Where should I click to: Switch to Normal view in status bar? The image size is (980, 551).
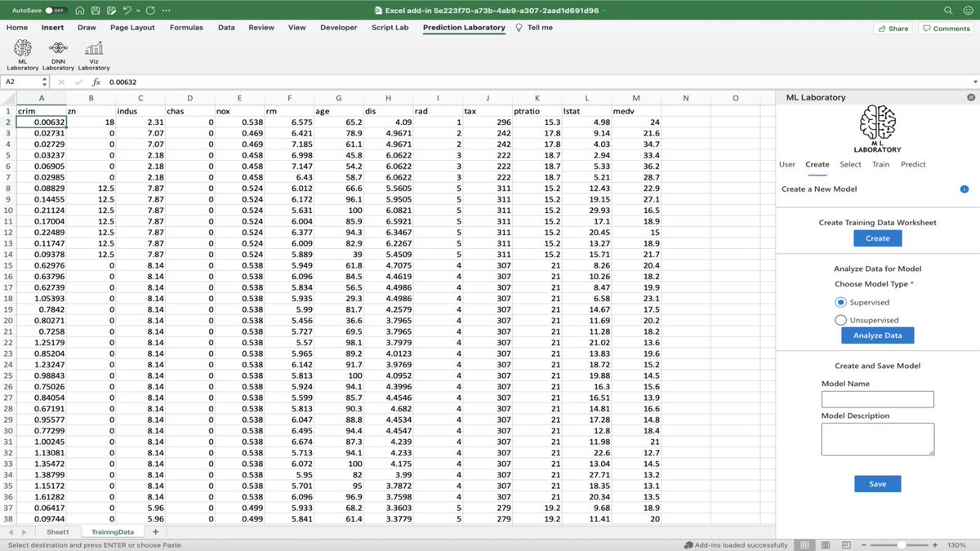tap(804, 544)
